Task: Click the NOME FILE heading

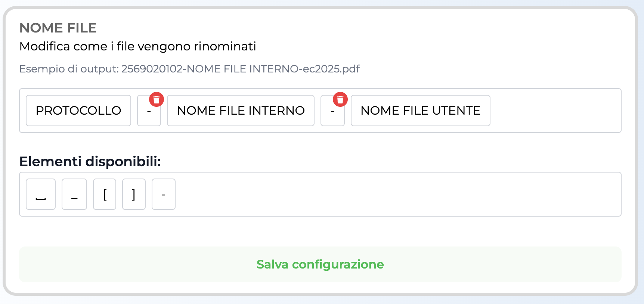Action: coord(58,28)
